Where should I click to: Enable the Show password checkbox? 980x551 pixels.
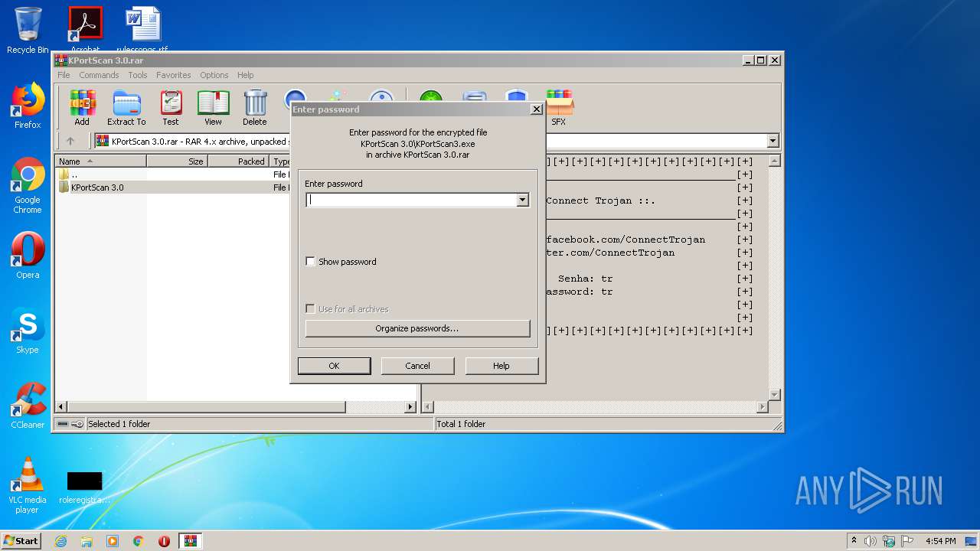tap(310, 262)
